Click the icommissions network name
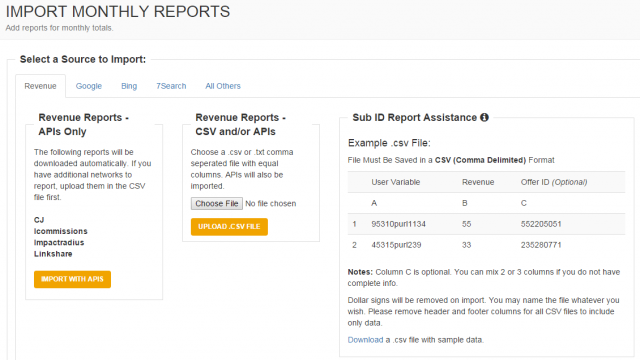This screenshot has width=640, height=360. click(x=61, y=231)
